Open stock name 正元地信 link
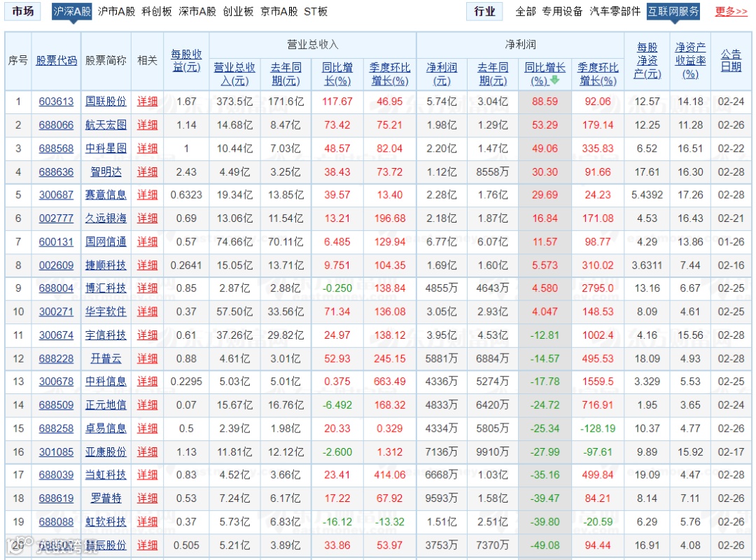 coord(106,405)
